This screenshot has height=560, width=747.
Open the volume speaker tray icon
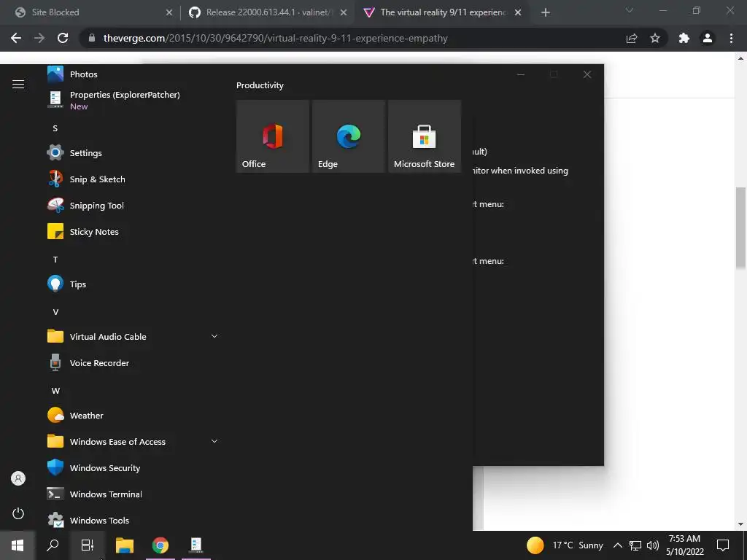(x=653, y=545)
